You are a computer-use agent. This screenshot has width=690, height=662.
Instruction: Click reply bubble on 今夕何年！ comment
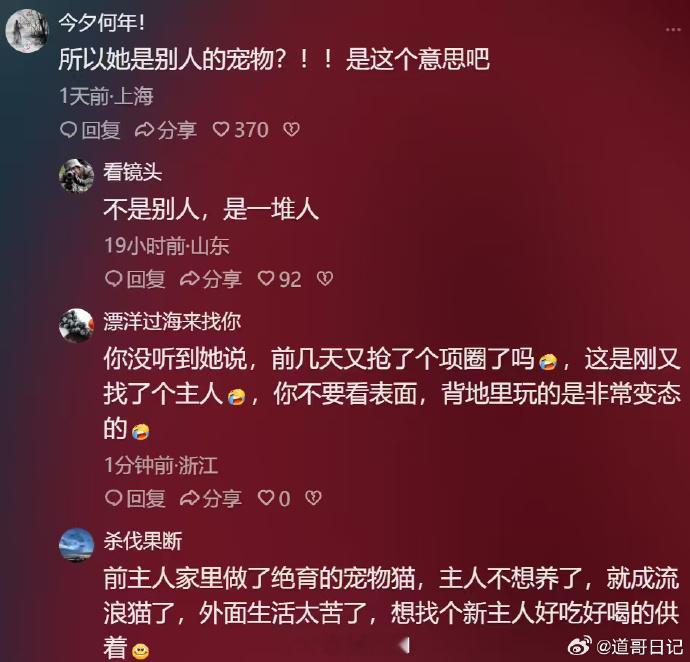[90, 130]
